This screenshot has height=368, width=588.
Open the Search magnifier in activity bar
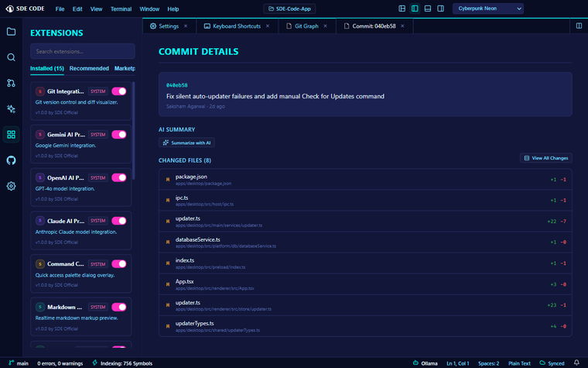(12, 57)
